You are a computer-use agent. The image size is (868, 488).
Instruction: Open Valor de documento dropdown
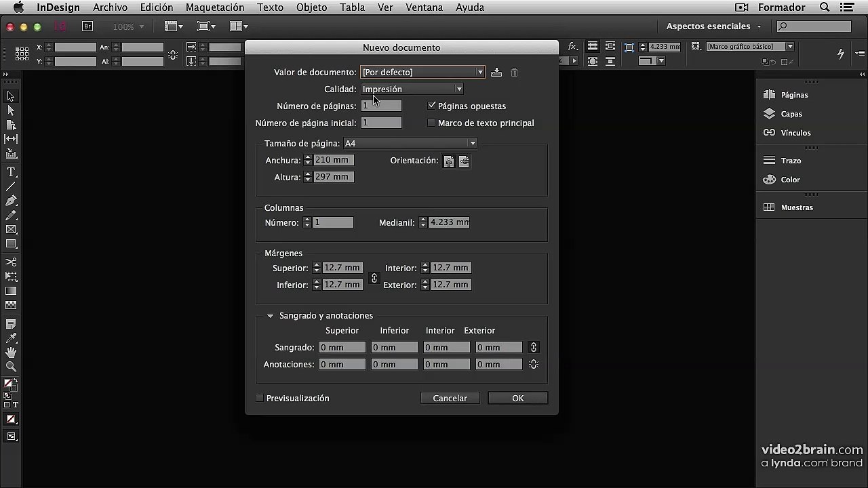coord(422,72)
